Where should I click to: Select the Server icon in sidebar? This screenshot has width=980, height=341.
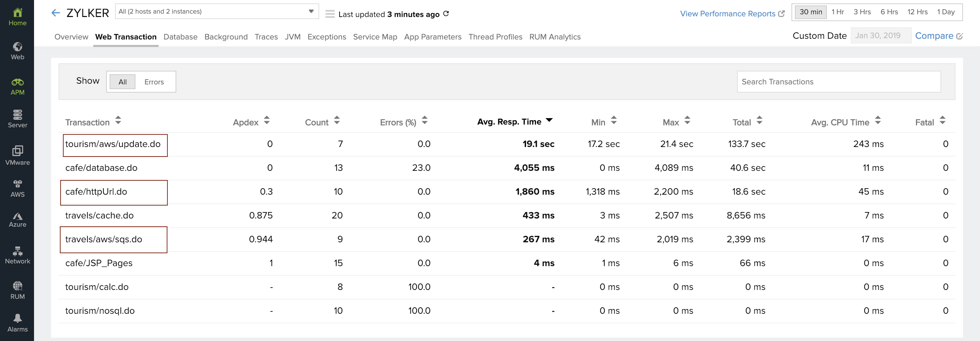(x=17, y=118)
